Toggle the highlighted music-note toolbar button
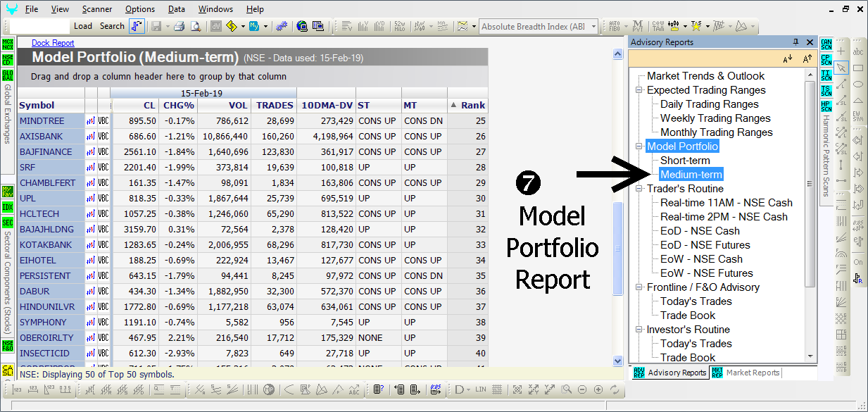The image size is (868, 412). click(x=137, y=26)
